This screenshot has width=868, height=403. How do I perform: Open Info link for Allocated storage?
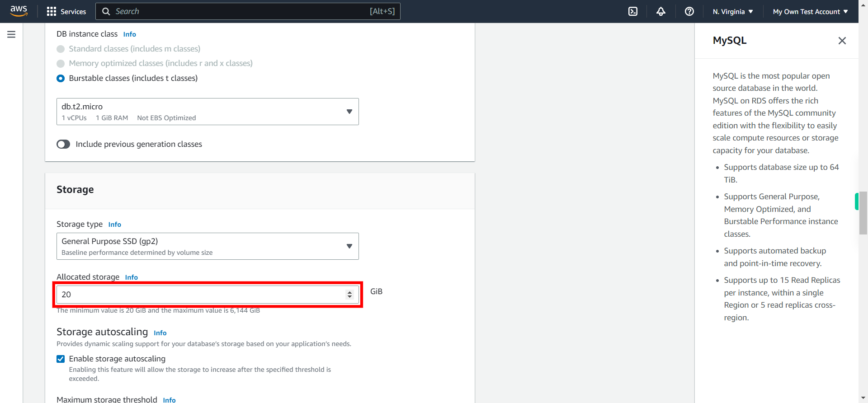[132, 277]
